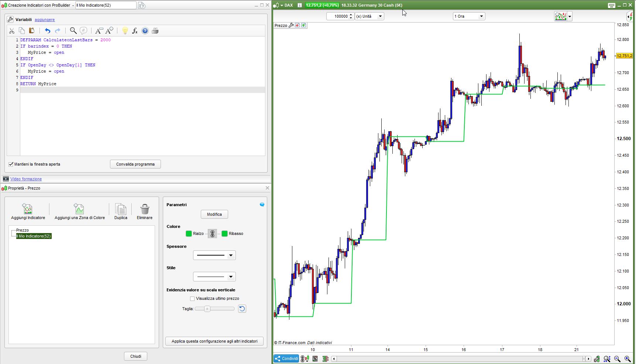Expand the indicators menu arrow on the chart toolbar
The width and height of the screenshot is (636, 364).
pos(570,16)
